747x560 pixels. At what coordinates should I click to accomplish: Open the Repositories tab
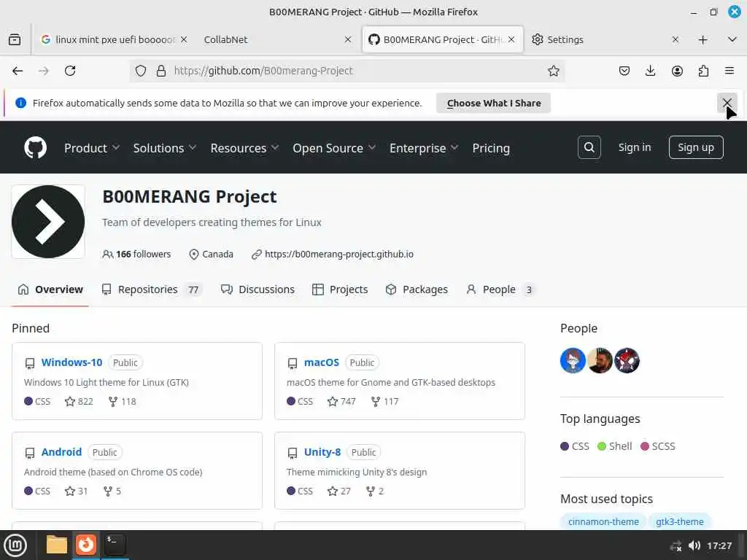pyautogui.click(x=152, y=289)
